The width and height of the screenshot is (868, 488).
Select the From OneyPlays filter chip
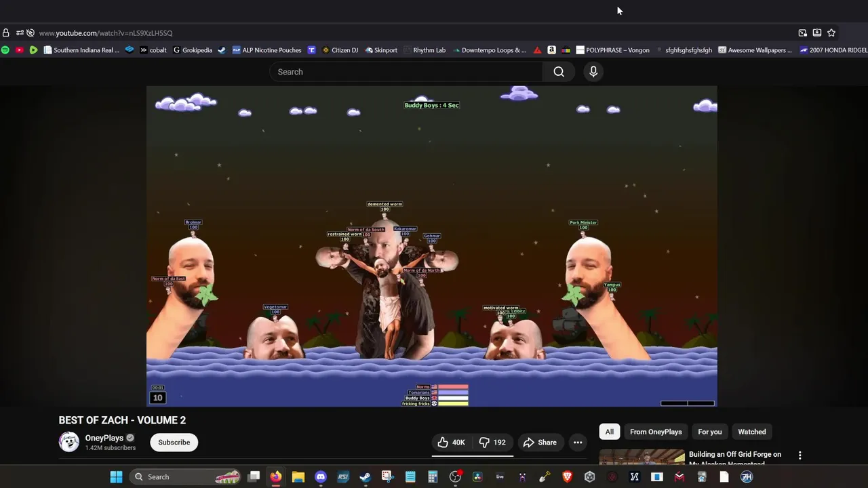656,432
